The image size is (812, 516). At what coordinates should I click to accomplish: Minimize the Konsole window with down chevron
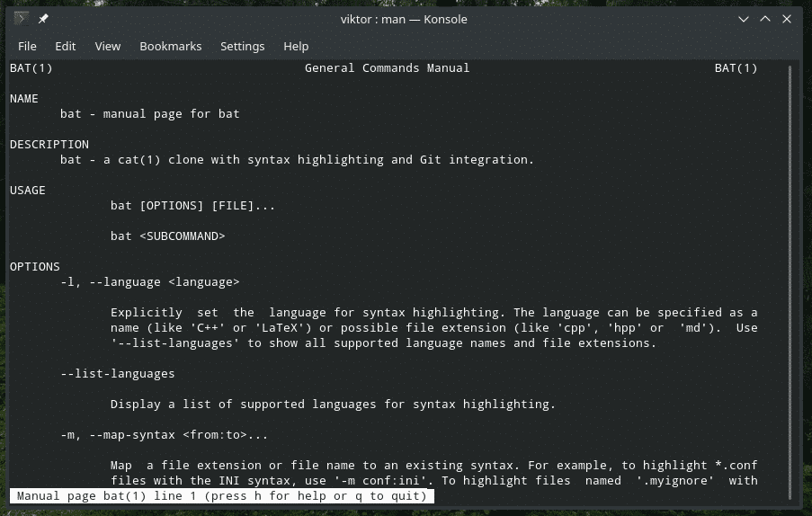[744, 19]
